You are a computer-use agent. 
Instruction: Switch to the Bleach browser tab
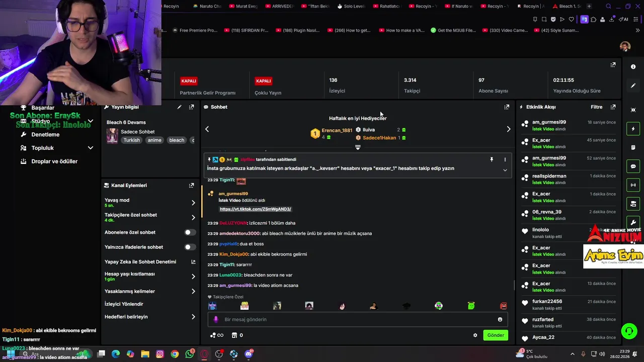pos(566,6)
